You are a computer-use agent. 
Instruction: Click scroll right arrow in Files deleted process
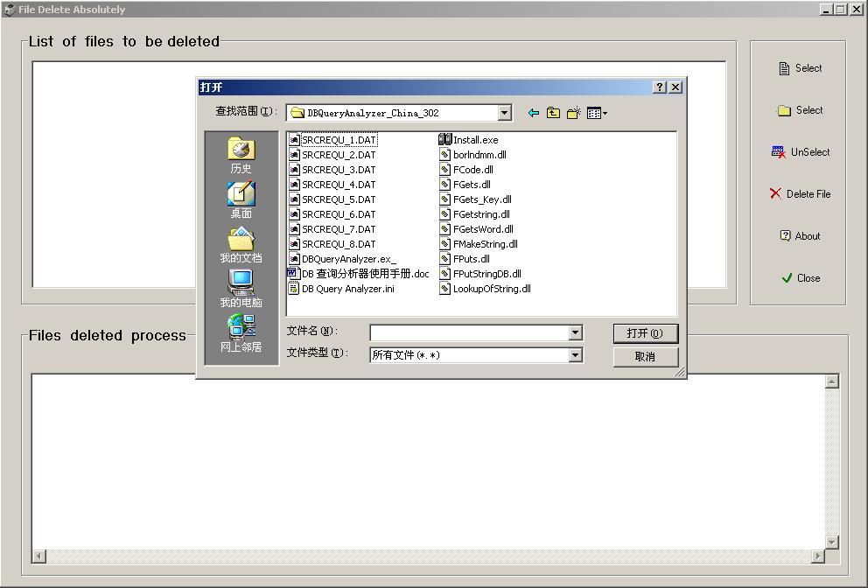[817, 556]
